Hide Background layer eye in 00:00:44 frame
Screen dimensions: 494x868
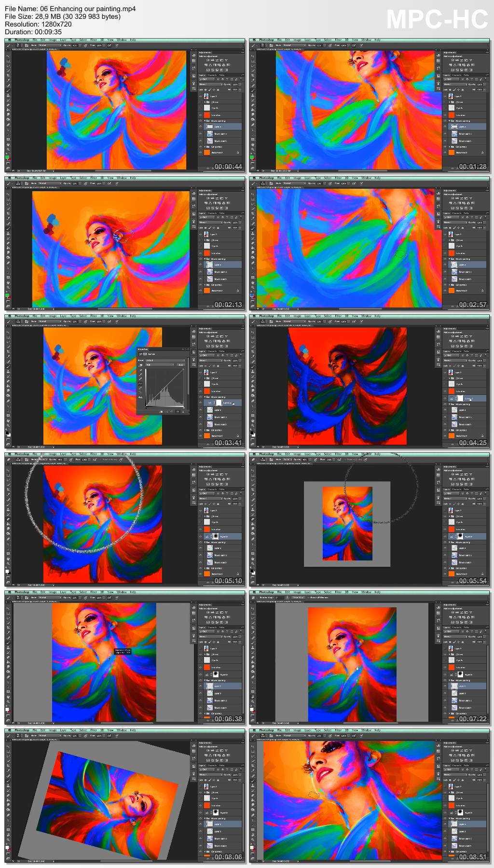pyautogui.click(x=200, y=153)
